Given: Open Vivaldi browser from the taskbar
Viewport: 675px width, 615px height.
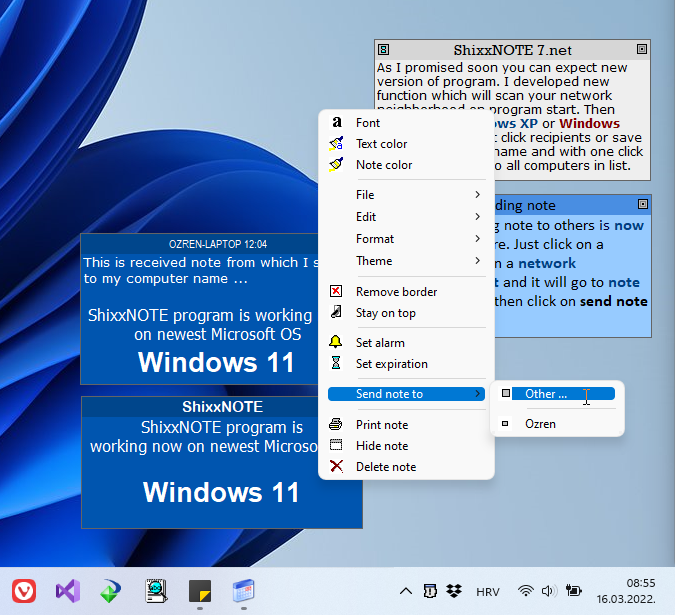Looking at the screenshot, I should click(24, 591).
